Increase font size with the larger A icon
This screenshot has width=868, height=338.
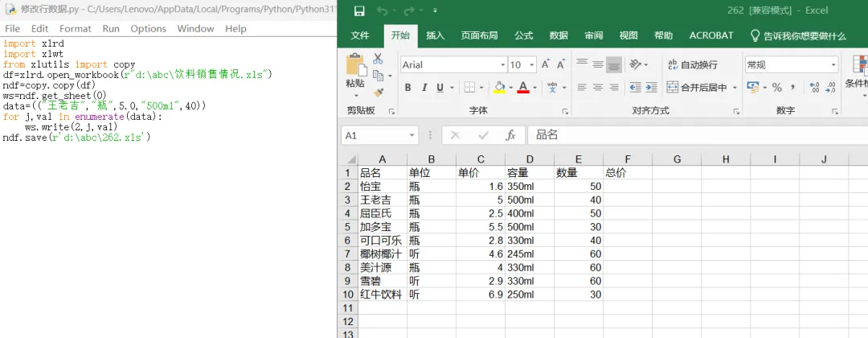(546, 65)
